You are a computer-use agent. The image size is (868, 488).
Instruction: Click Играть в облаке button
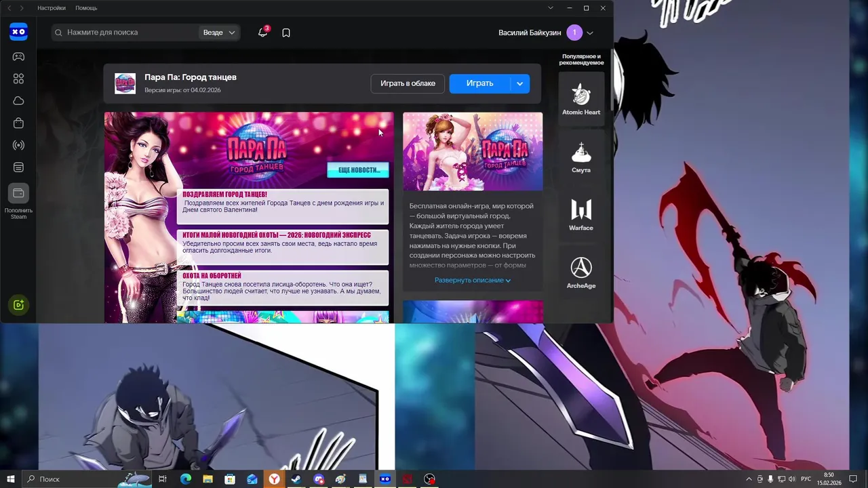408,83
